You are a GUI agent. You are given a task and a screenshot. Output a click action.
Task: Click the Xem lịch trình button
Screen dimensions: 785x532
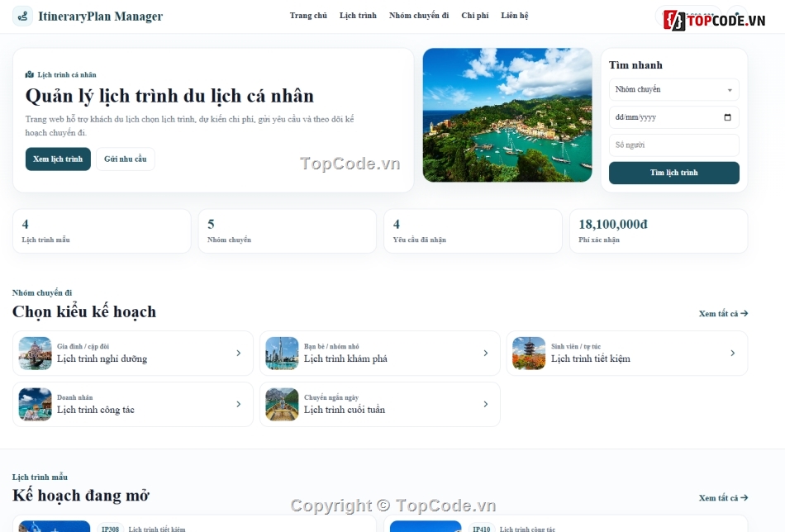[58, 159]
